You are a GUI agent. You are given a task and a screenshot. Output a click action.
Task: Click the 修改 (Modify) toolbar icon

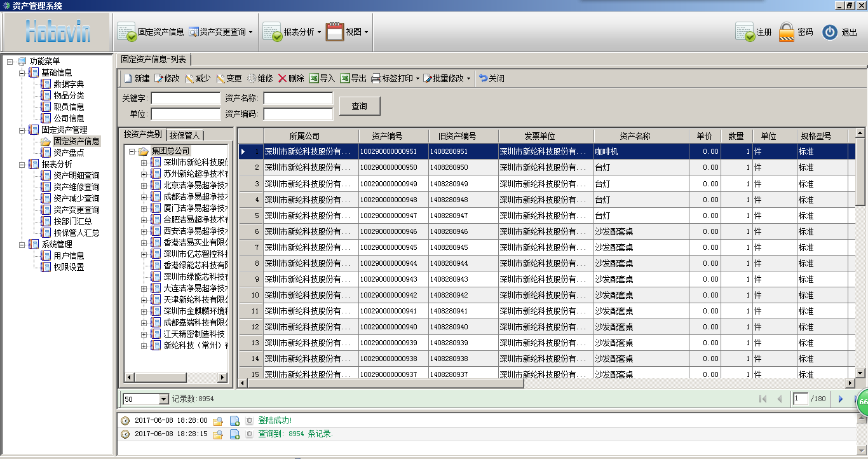point(159,79)
